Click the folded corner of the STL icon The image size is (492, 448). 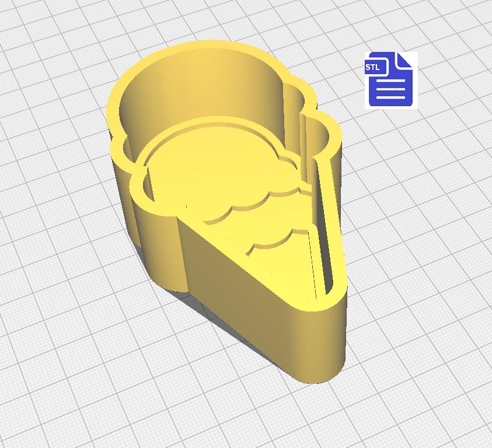coord(405,60)
